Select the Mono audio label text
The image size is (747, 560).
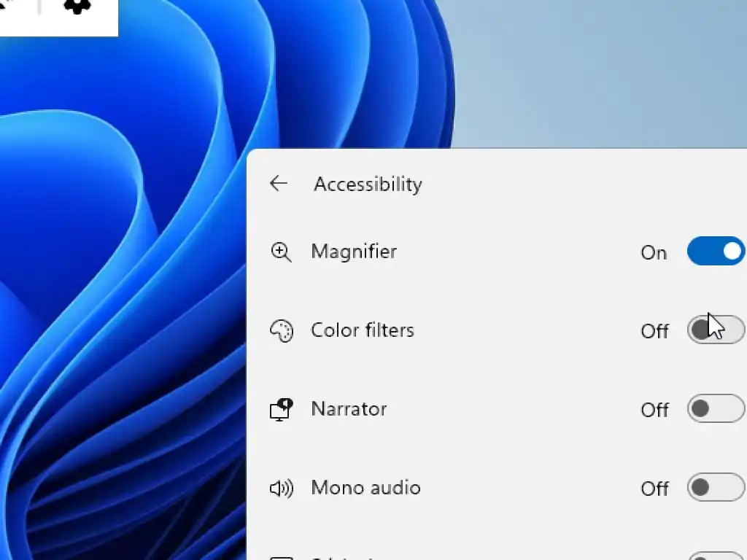(366, 488)
